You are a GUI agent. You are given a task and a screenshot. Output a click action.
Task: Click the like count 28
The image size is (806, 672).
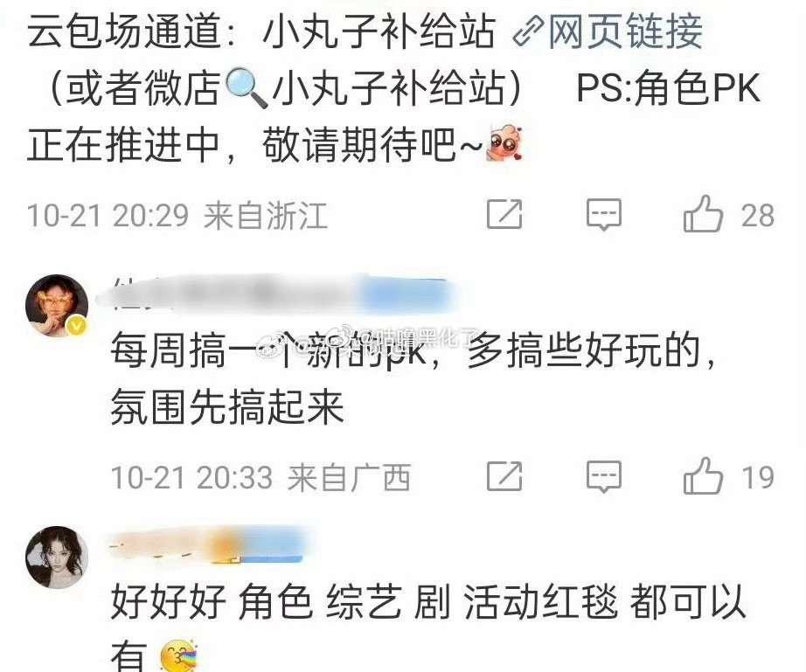click(757, 215)
